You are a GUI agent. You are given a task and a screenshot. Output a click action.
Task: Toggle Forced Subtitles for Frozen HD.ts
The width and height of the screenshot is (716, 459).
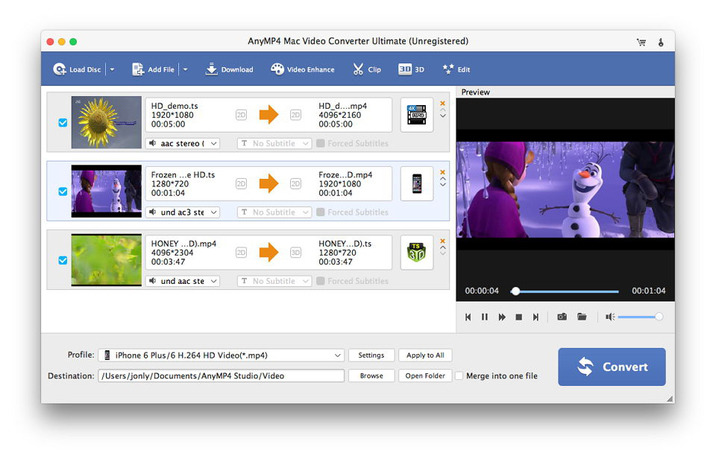pos(321,212)
